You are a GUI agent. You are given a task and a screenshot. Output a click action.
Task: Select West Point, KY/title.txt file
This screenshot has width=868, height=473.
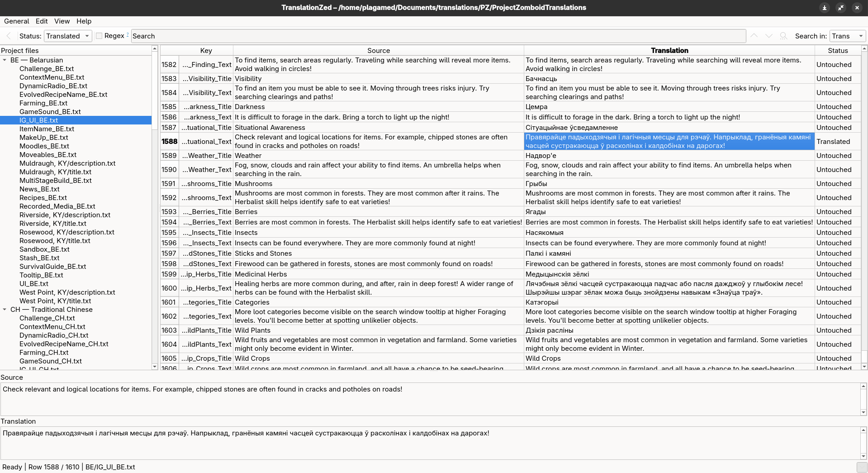55,301
